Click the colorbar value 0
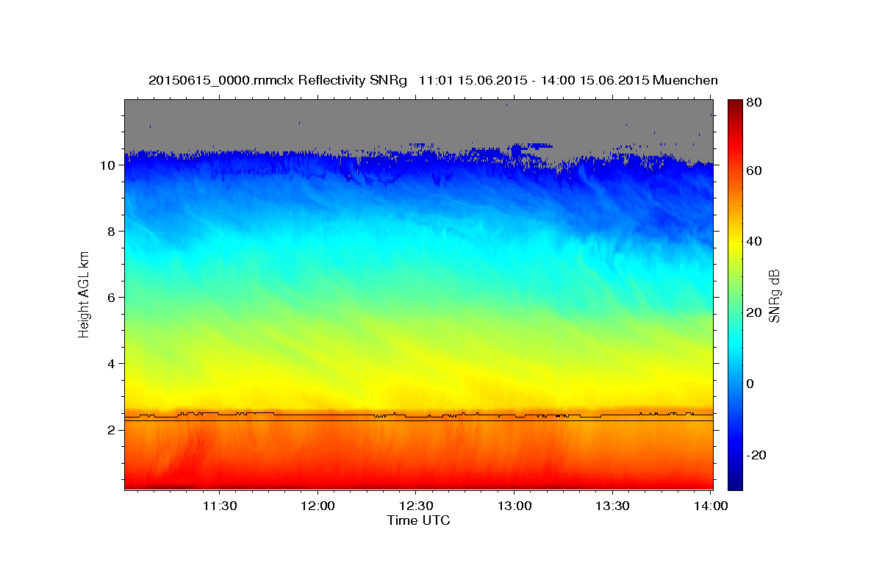Screen dimensions: 882x588 pos(751,384)
